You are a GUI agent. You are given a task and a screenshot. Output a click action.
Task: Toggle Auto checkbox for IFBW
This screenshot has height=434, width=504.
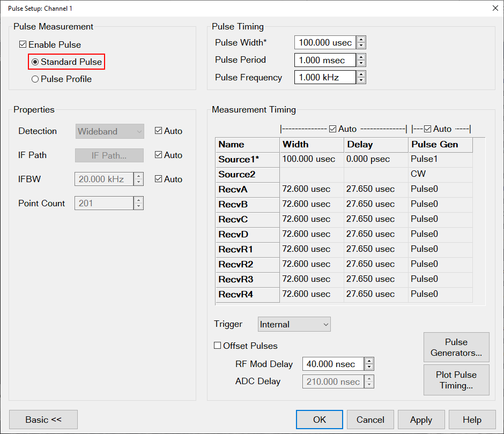point(158,179)
